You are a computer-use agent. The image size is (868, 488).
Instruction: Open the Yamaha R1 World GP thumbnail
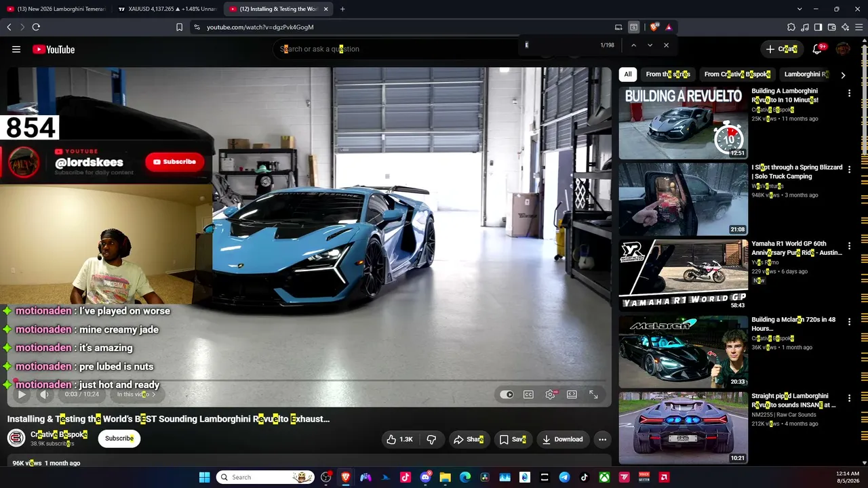[684, 275]
